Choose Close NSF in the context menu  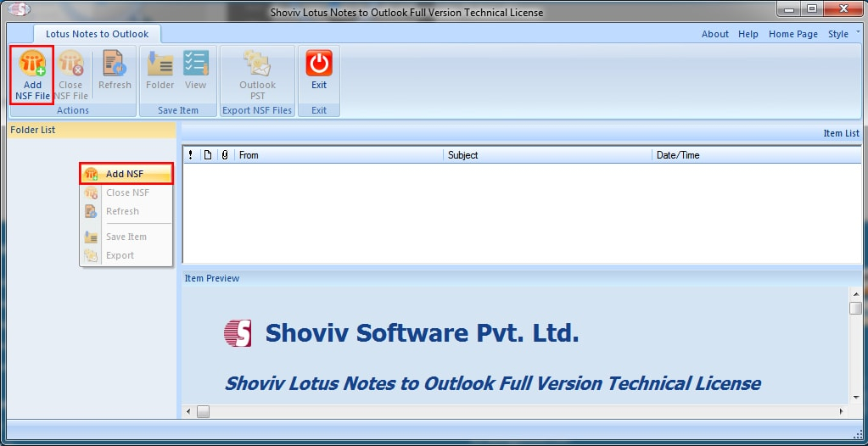click(x=126, y=192)
